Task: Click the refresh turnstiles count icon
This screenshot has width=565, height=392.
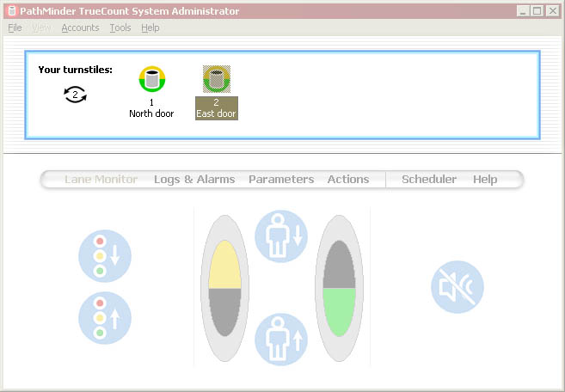Action: [76, 95]
